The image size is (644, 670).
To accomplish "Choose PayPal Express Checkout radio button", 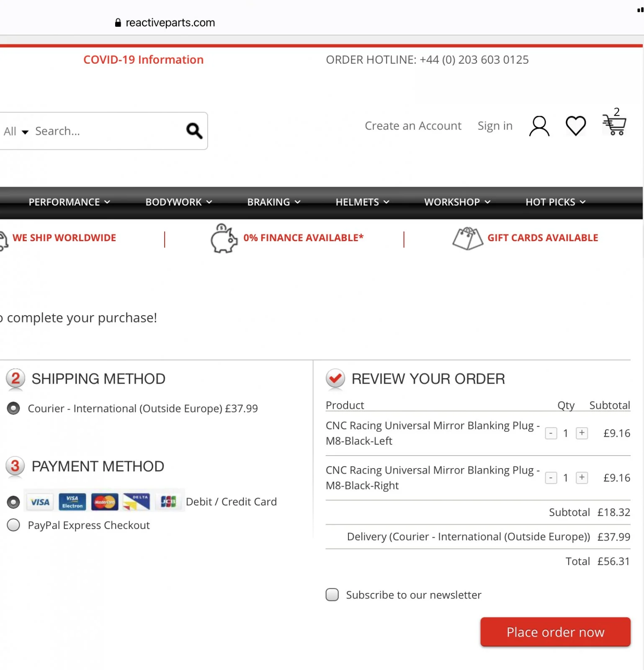I will pyautogui.click(x=13, y=525).
